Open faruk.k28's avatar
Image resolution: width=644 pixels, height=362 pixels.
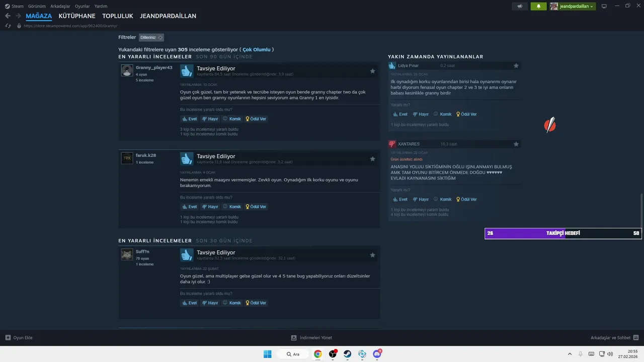click(127, 158)
